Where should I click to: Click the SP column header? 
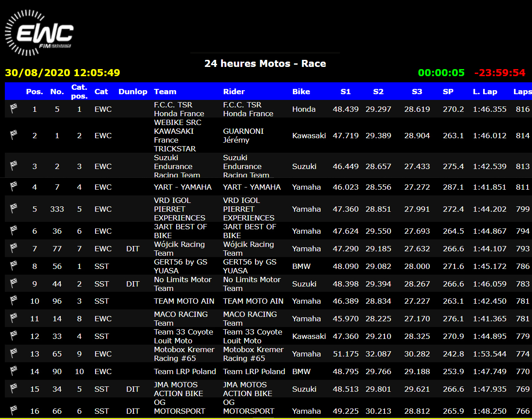coord(448,92)
